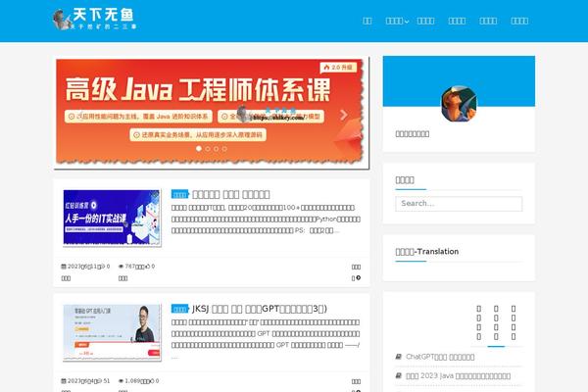The width and height of the screenshot is (588, 392).
Task: Select the fourth carousel dot under the banner
Action: [x=224, y=149]
